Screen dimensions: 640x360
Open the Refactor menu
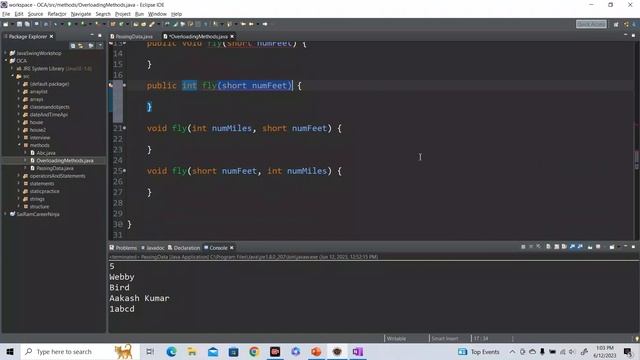pos(57,14)
